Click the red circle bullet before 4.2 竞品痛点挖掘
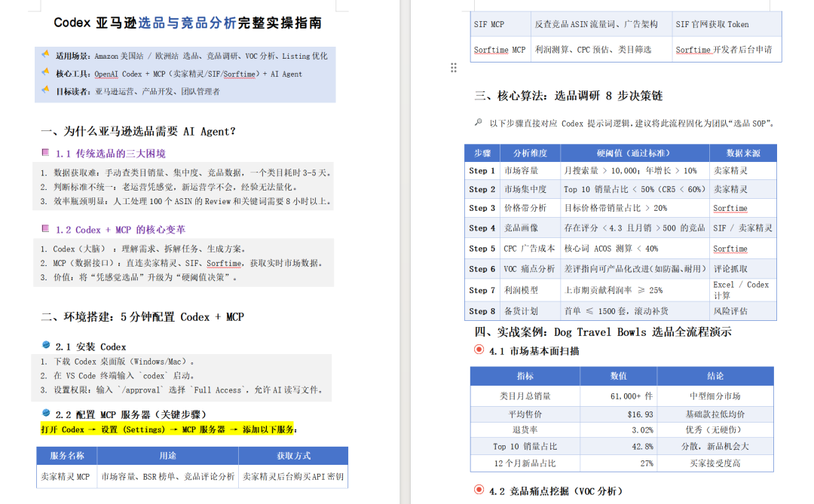Image resolution: width=814 pixels, height=504 pixels. pyautogui.click(x=479, y=490)
